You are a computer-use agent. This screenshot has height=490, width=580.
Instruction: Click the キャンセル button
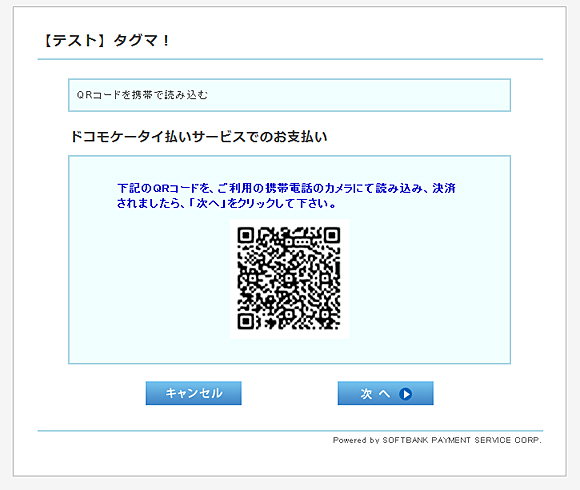coord(193,393)
